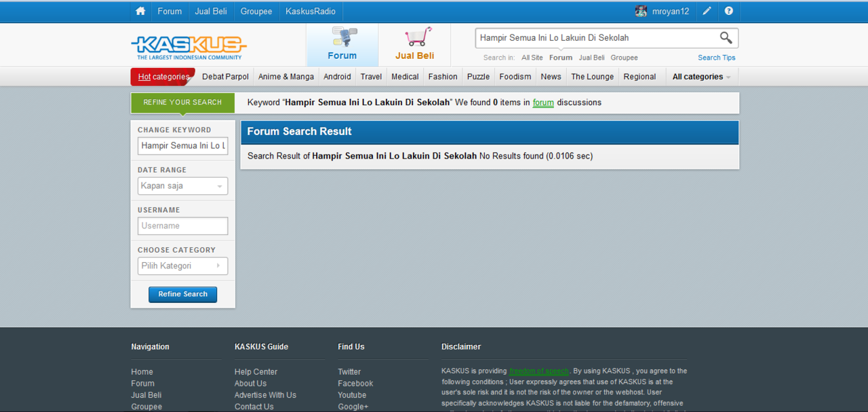Open the Forum section icon tab
Viewport: 868px width, 412px height.
coord(342,45)
